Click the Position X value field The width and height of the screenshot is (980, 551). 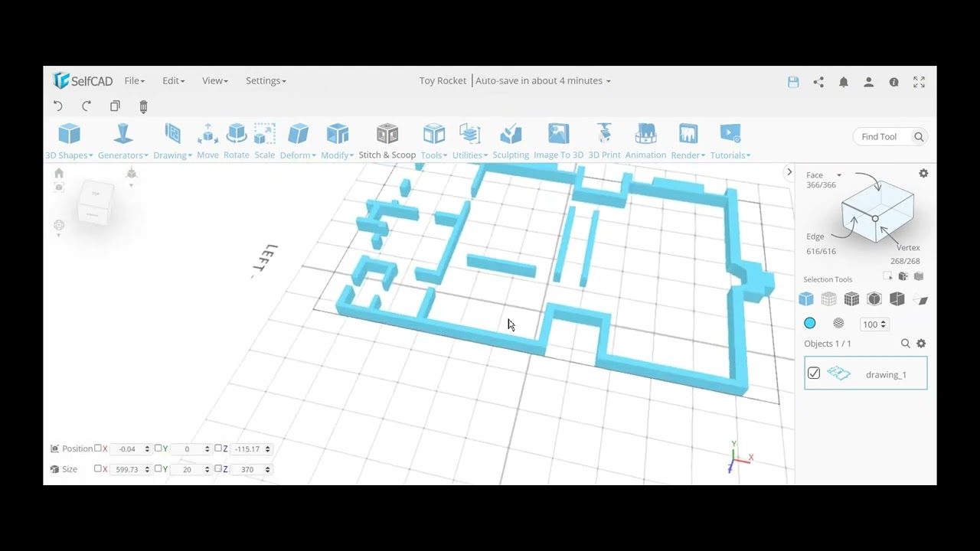130,449
